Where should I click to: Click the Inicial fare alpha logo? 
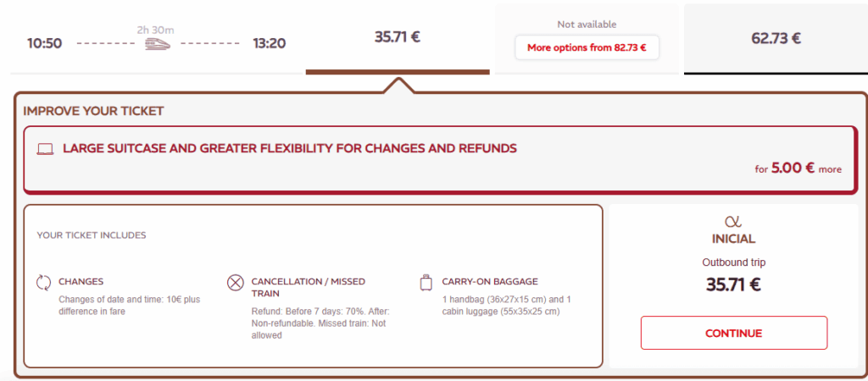pyautogui.click(x=733, y=221)
